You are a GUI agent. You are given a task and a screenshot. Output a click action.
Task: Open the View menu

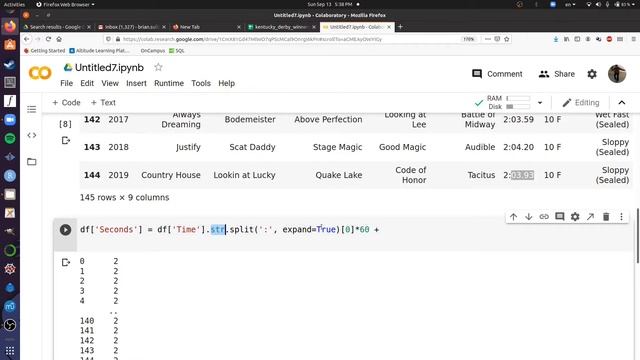110,83
